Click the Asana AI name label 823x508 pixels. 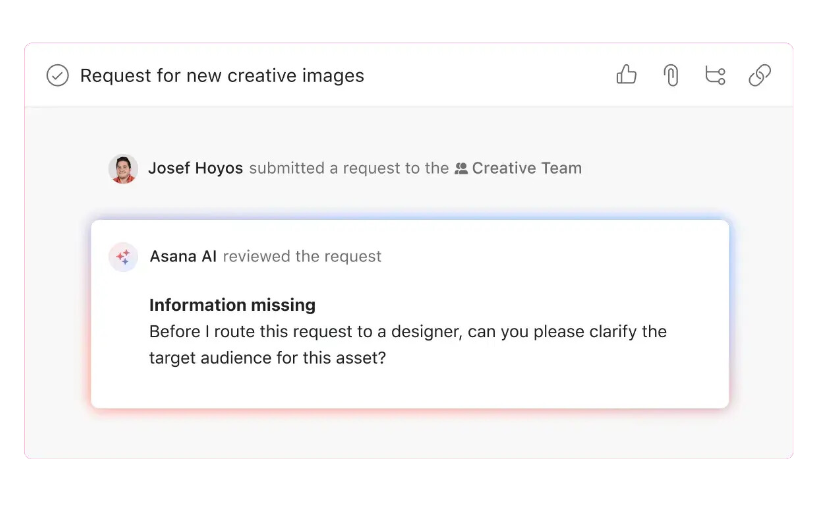(x=183, y=256)
